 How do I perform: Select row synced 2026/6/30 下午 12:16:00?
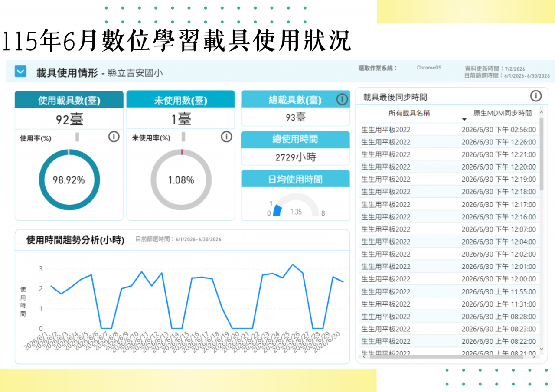(449, 217)
